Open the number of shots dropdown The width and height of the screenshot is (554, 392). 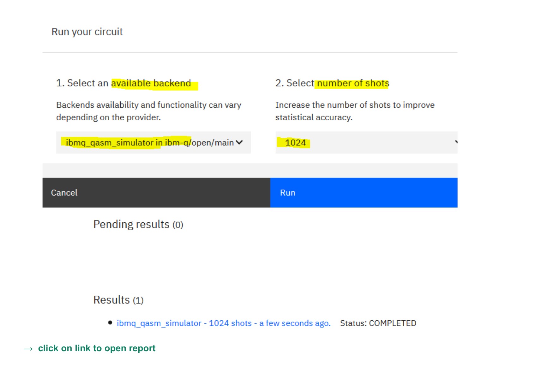pos(366,142)
